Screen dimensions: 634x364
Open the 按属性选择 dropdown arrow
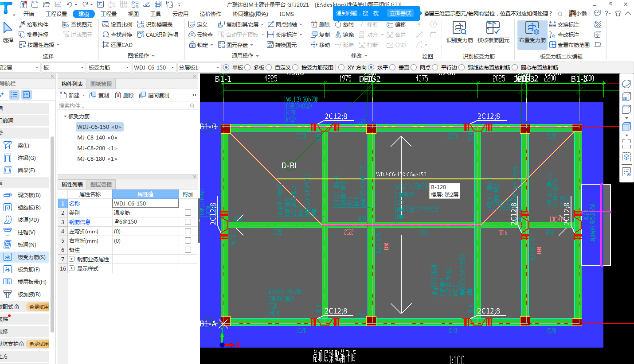(58, 45)
